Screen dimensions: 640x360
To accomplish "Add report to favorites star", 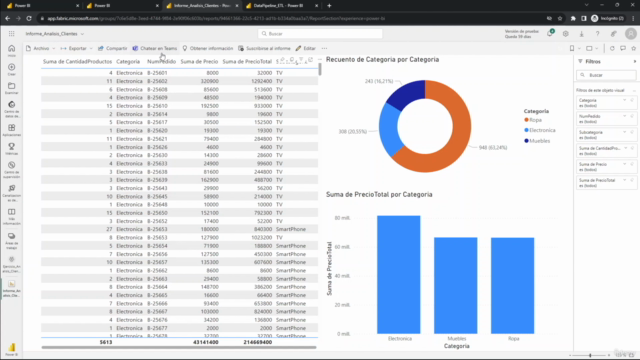I will [633, 48].
